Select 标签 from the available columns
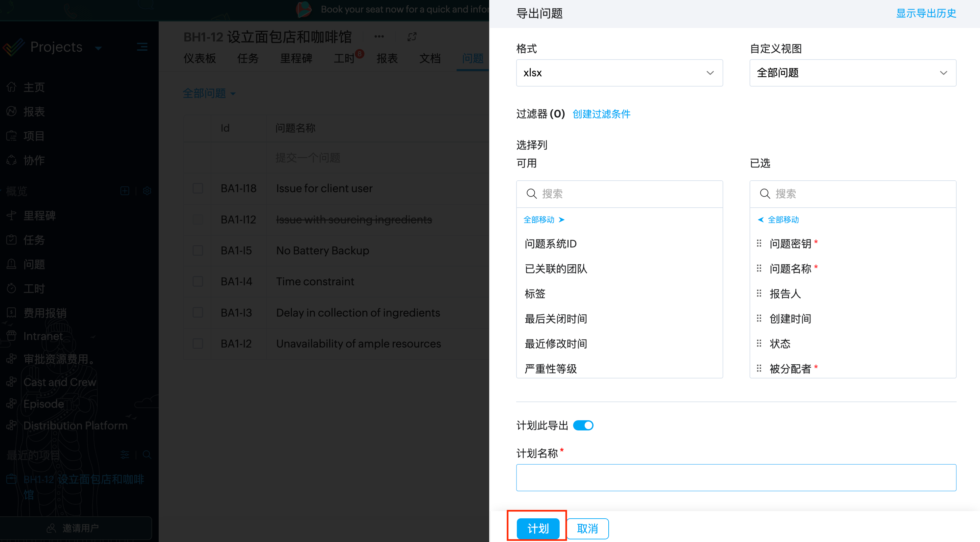The height and width of the screenshot is (542, 980). point(535,294)
